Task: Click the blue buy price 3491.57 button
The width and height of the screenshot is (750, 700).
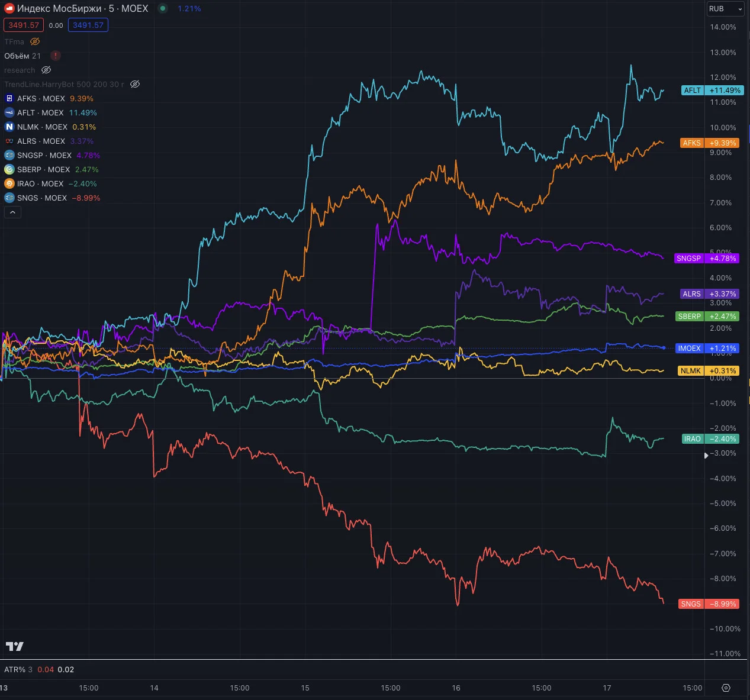Action: pyautogui.click(x=88, y=25)
